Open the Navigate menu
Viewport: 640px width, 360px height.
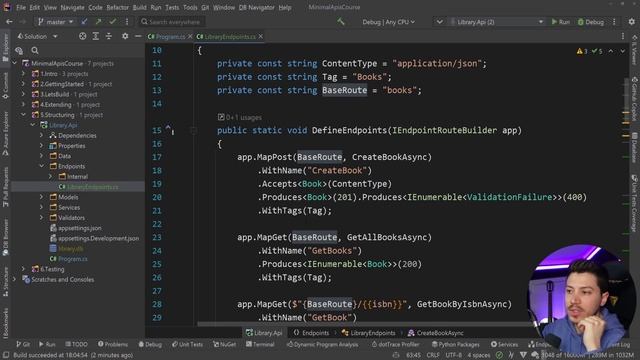click(x=72, y=7)
